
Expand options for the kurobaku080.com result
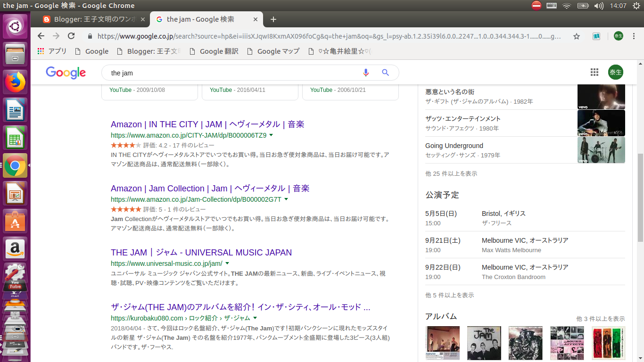tap(255, 318)
